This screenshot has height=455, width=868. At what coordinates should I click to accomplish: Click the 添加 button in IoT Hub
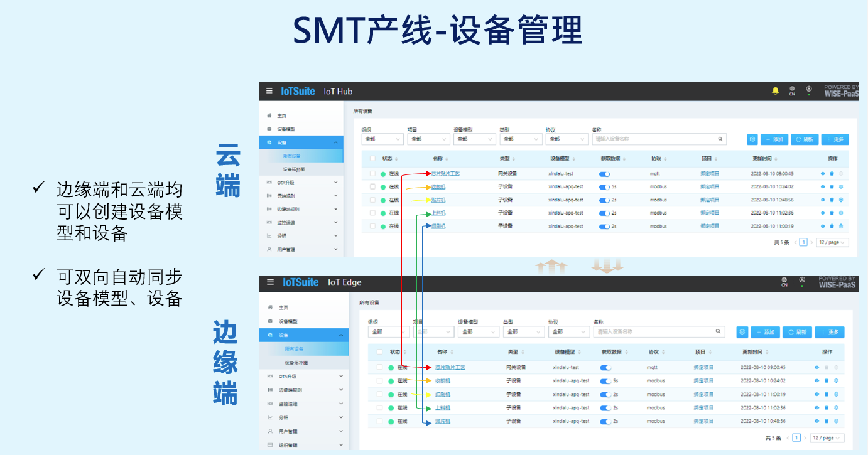(774, 139)
